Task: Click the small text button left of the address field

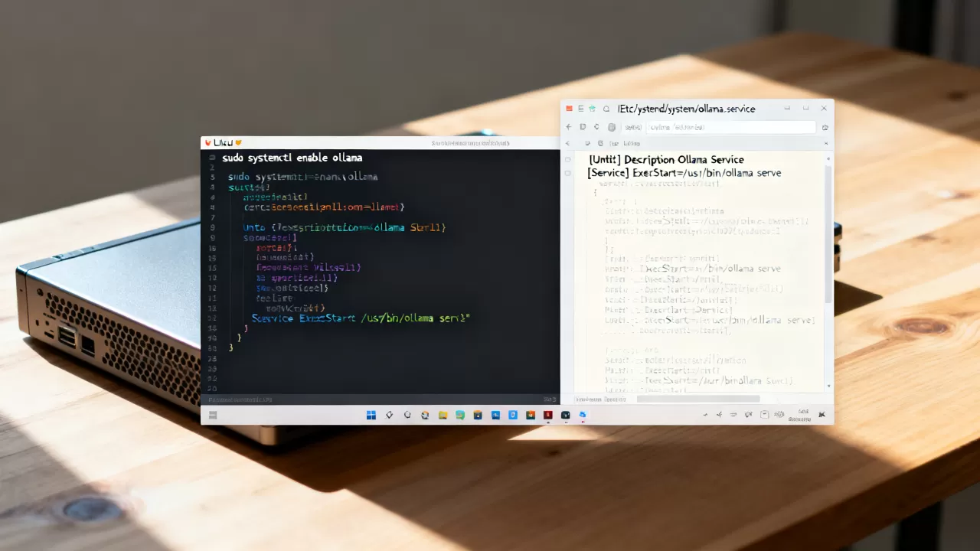Action: (632, 127)
